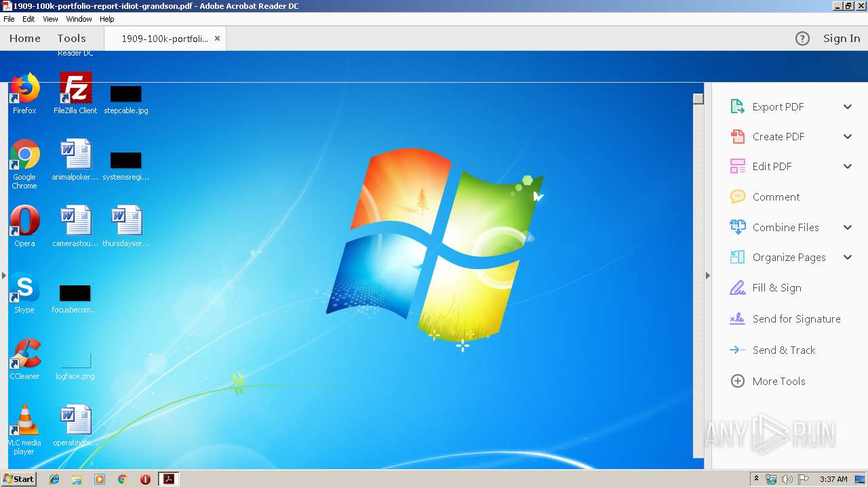Expand the left navigation pane arrow

click(x=3, y=275)
